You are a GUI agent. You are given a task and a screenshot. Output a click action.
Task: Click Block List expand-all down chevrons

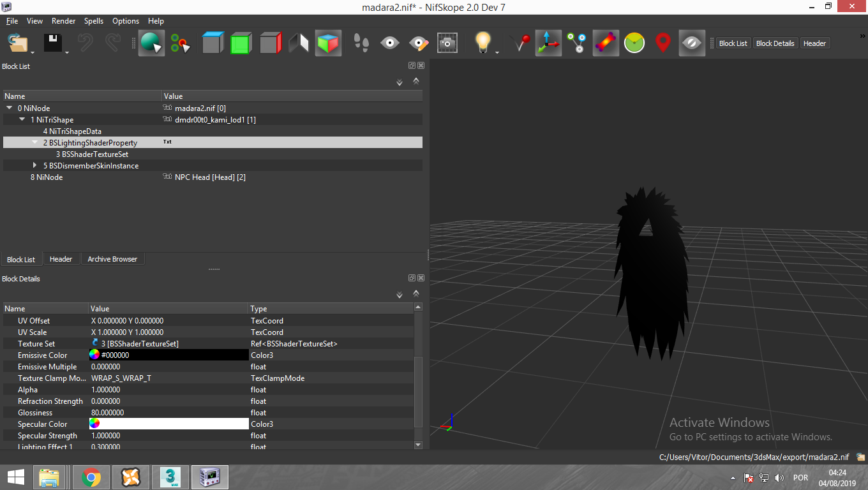click(400, 82)
